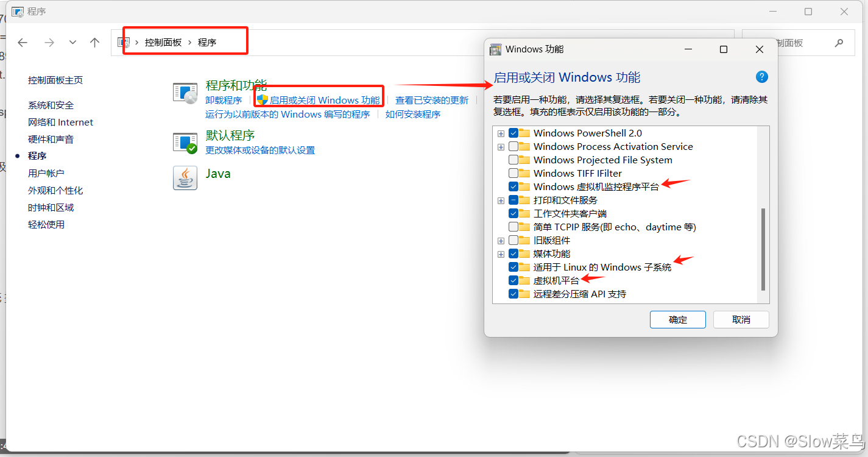This screenshot has width=868, height=457.
Task: Click 程序 in address breadcrumb
Action: click(x=207, y=43)
